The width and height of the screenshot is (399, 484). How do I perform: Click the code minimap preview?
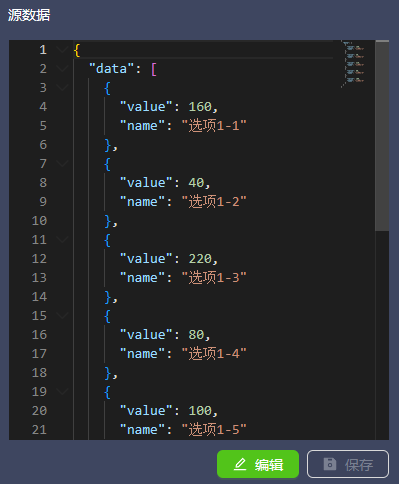pyautogui.click(x=354, y=64)
